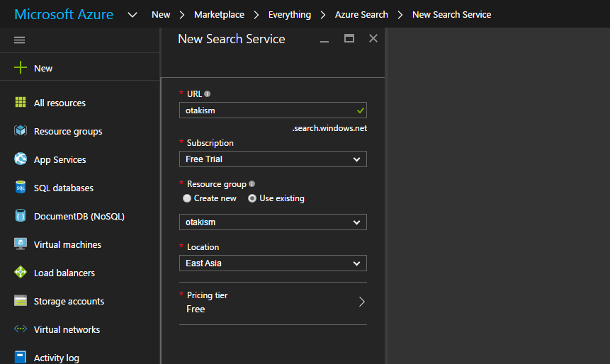Click the All resources grid icon
The height and width of the screenshot is (364, 610).
click(21, 102)
